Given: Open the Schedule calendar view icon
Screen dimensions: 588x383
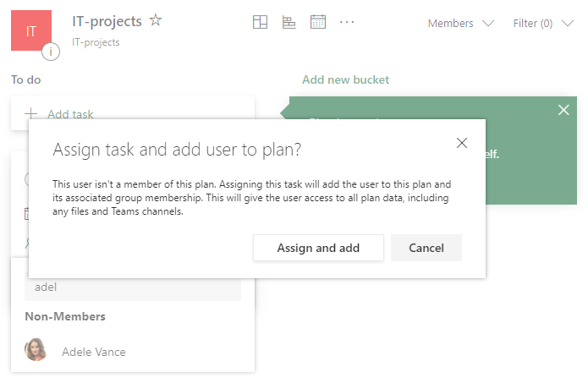Looking at the screenshot, I should coord(318,22).
